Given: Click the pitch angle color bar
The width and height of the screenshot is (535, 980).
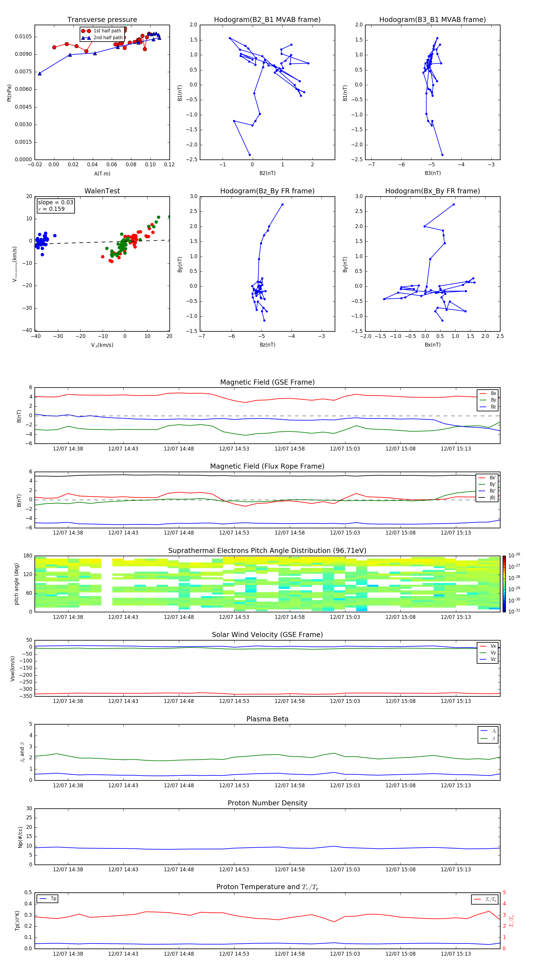Looking at the screenshot, I should pos(504,584).
